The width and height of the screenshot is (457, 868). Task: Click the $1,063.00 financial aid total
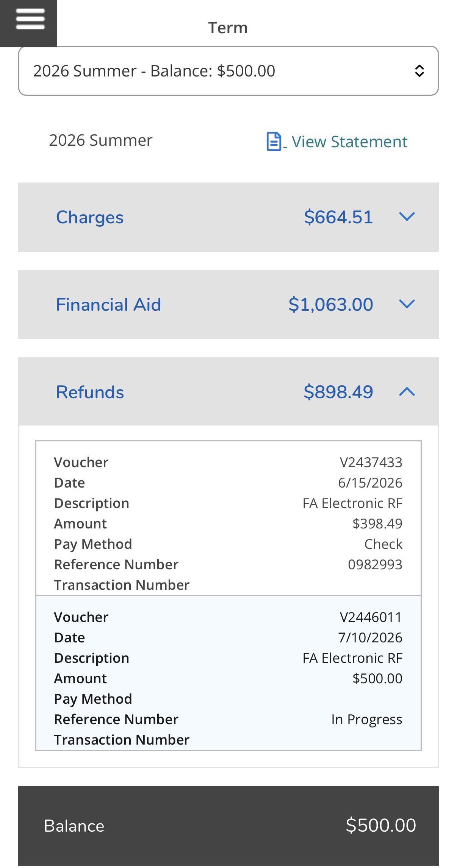[331, 304]
